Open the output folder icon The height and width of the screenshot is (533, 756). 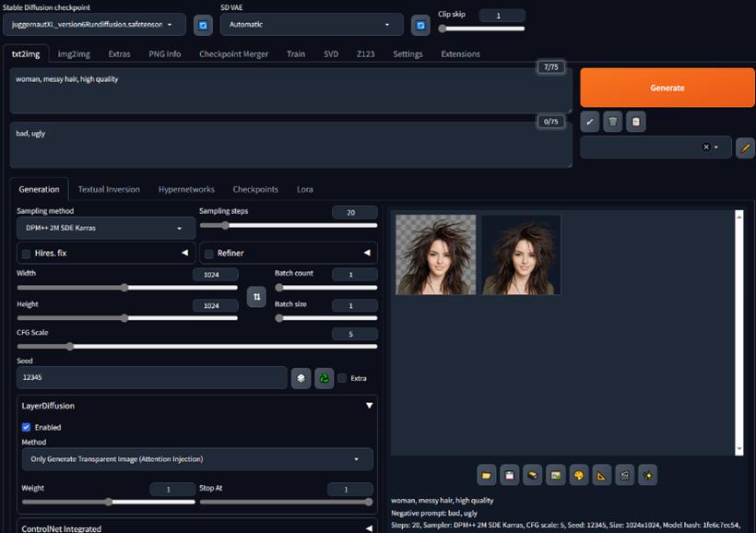487,475
